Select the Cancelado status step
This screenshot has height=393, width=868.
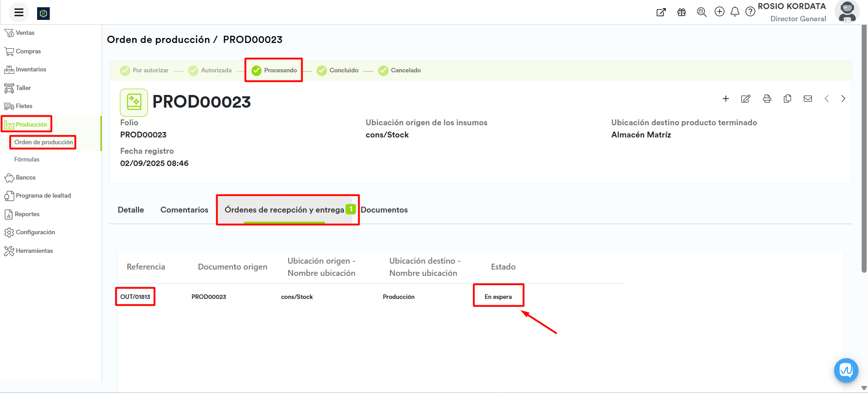pos(400,71)
